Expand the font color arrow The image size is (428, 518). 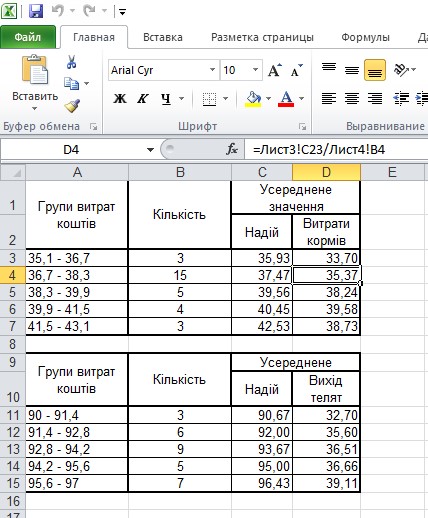302,98
